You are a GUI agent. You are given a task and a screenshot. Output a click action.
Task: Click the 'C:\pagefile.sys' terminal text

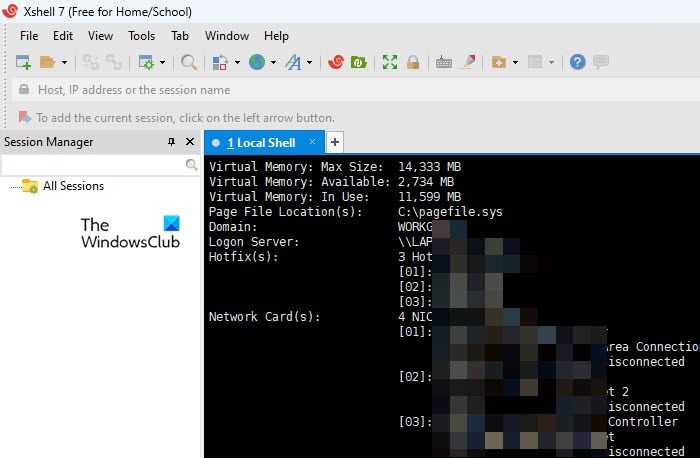click(x=450, y=212)
